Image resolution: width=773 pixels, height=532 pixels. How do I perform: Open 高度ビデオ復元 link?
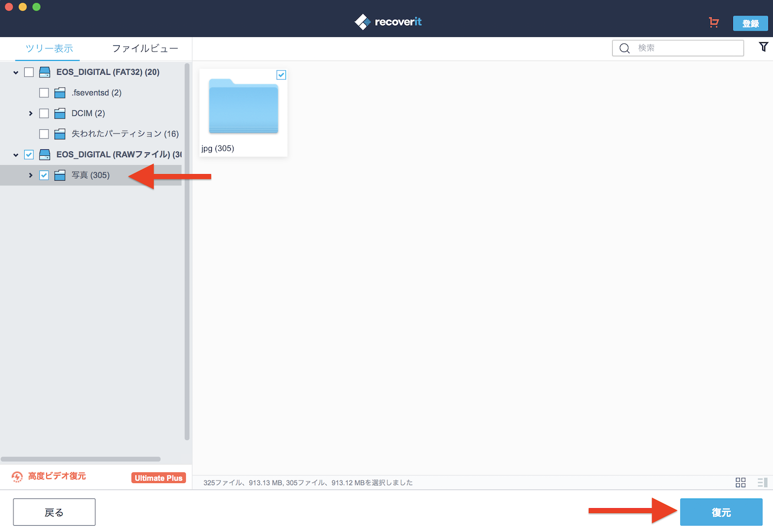pos(57,476)
